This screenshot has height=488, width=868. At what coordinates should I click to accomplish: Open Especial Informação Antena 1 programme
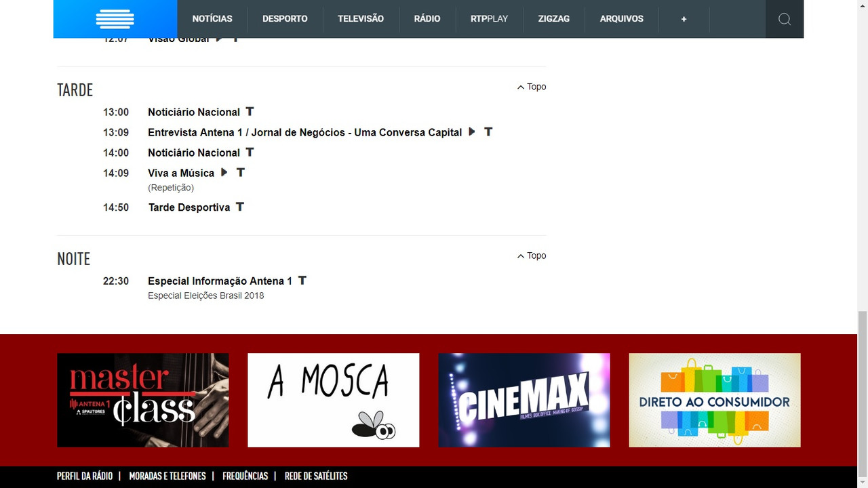(x=220, y=281)
